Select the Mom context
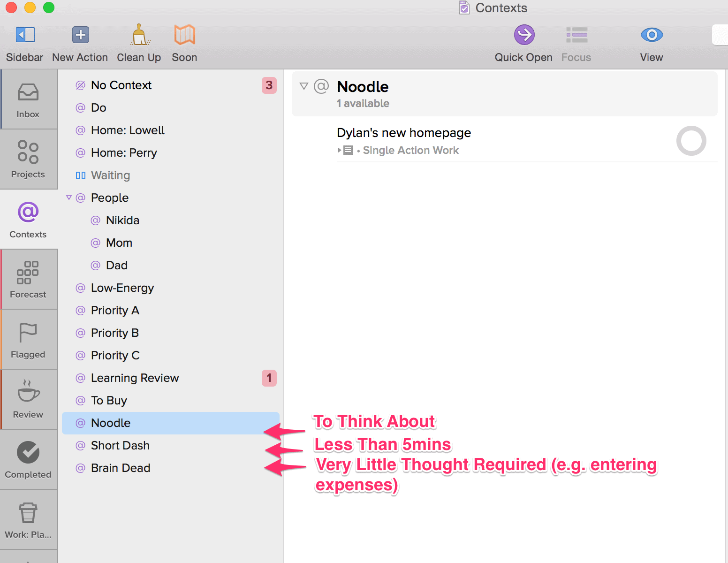The height and width of the screenshot is (563, 728). click(171, 243)
